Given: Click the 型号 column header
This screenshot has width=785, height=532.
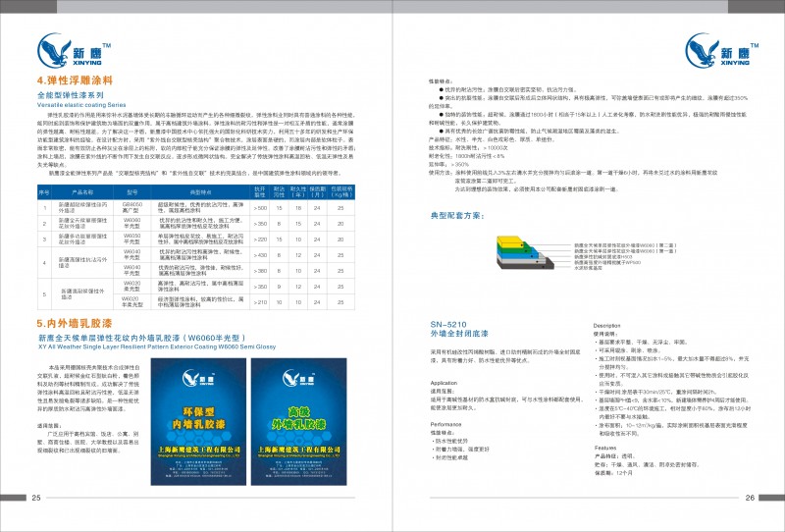Looking at the screenshot, I should (x=131, y=192).
